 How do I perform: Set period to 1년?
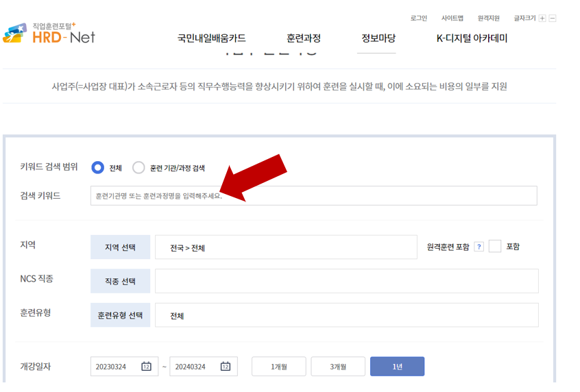(397, 367)
